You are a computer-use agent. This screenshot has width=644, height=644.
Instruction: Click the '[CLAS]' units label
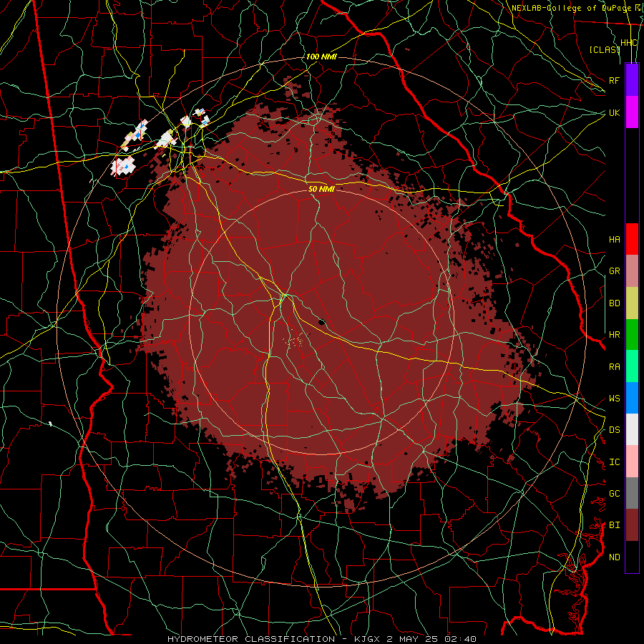click(605, 49)
